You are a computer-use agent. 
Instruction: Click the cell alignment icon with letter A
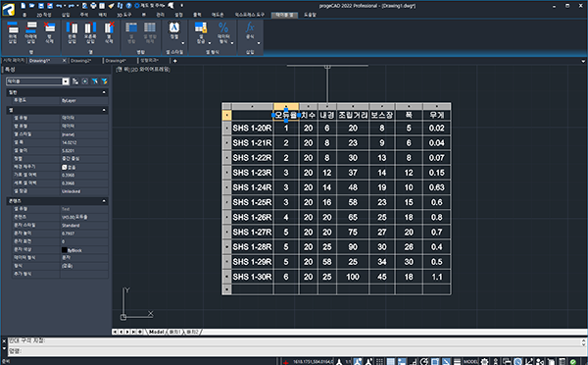174,27
